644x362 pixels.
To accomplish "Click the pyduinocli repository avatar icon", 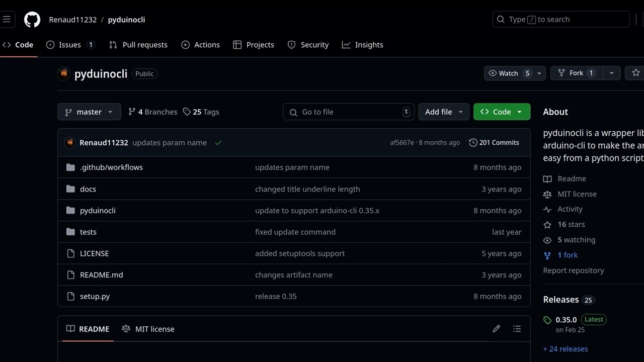I will (x=64, y=73).
